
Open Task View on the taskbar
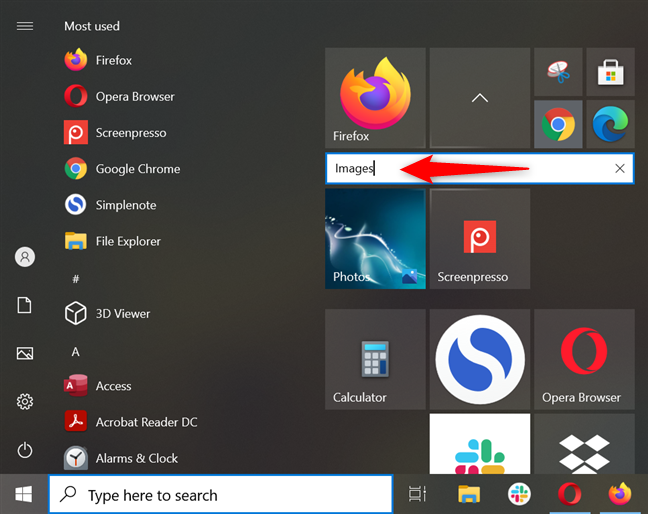417,494
